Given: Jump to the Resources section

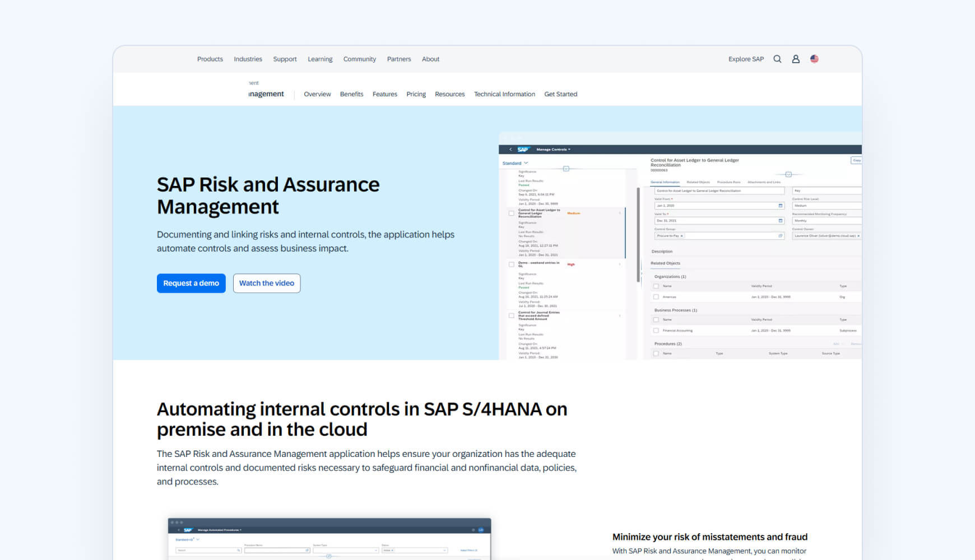Looking at the screenshot, I should 450,94.
